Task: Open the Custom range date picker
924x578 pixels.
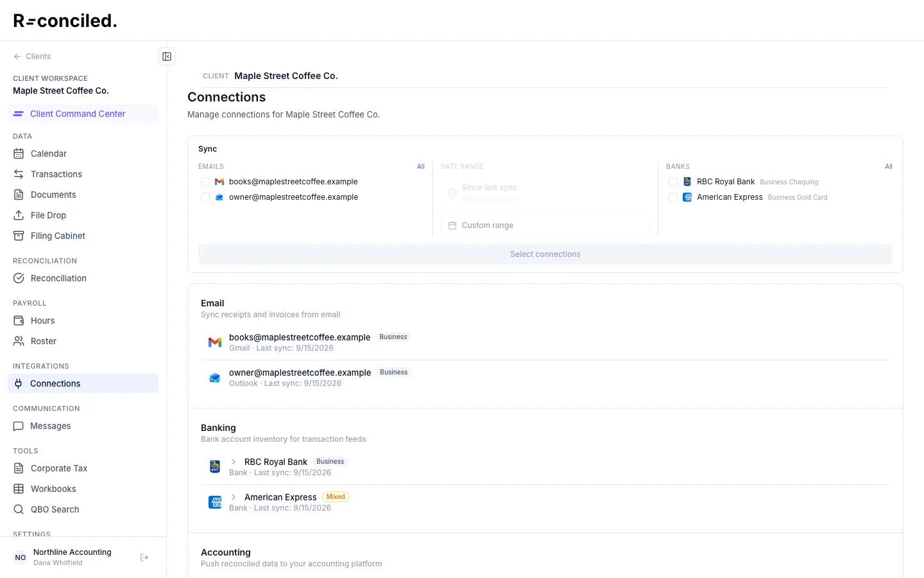Action: [545, 225]
